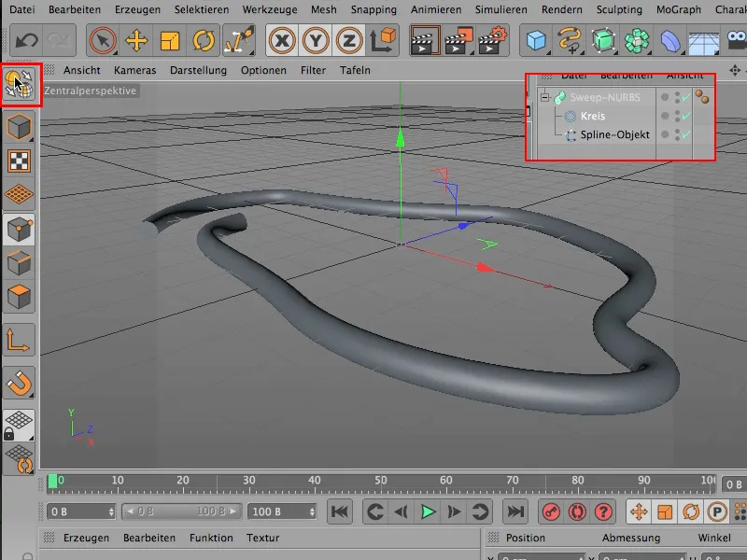Toggle the world coordinate system icon
This screenshot has width=747, height=560.
383,41
